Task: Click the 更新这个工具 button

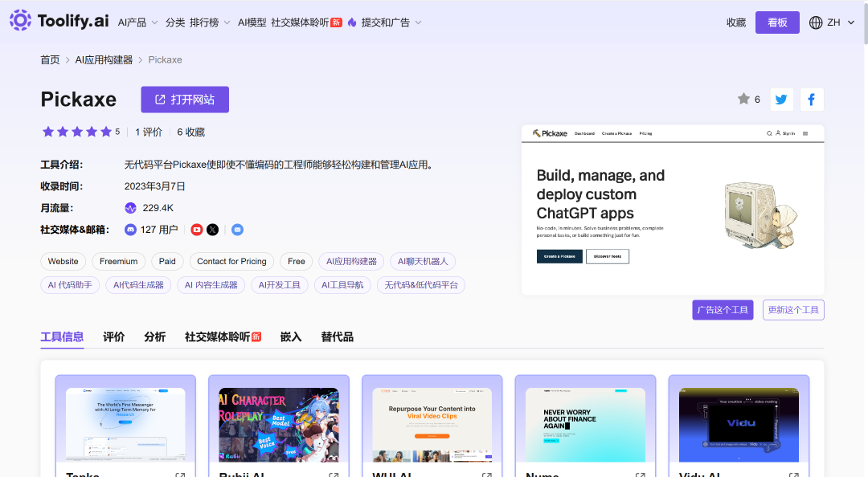Action: (793, 310)
